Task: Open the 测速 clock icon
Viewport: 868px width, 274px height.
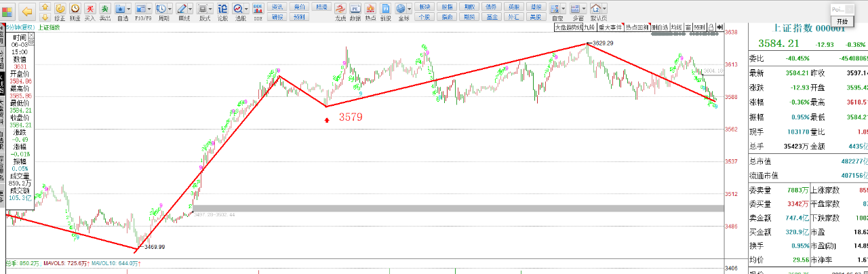Action: (75, 11)
